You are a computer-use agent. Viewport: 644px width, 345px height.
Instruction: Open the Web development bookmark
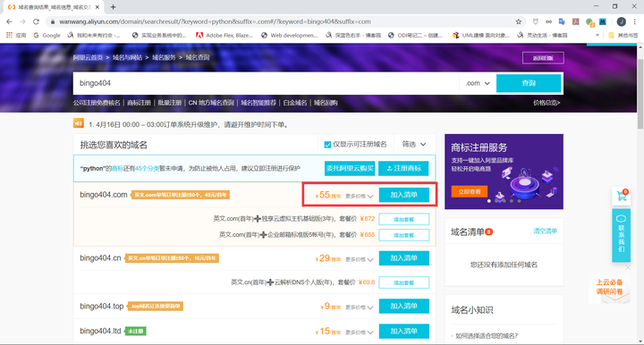coord(290,35)
